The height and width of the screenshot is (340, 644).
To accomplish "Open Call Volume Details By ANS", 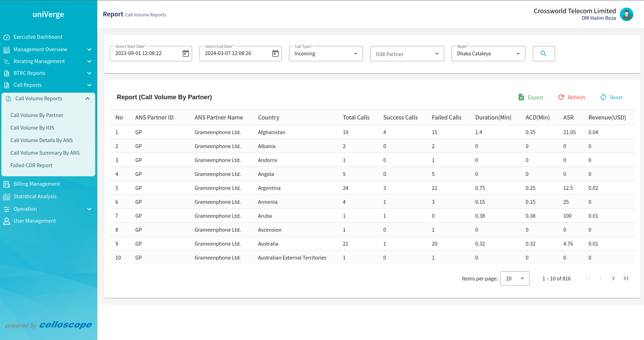I will 41,140.
